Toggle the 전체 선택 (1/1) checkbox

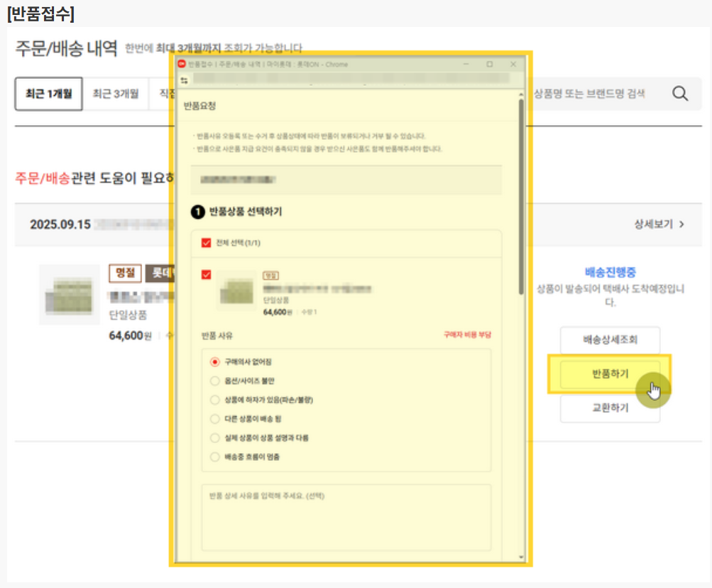click(206, 243)
